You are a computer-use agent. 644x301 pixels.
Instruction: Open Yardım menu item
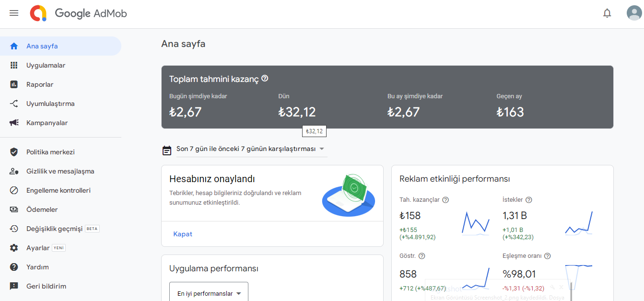[x=60, y=267]
